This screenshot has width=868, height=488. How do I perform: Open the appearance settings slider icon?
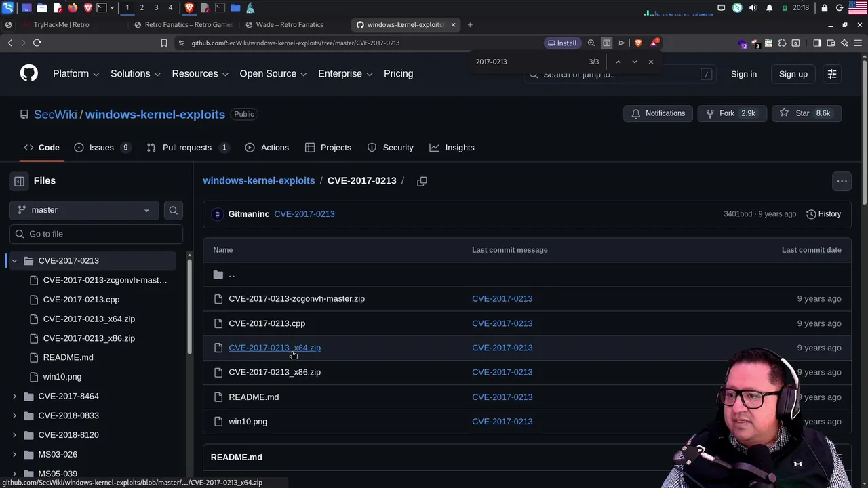[832, 74]
